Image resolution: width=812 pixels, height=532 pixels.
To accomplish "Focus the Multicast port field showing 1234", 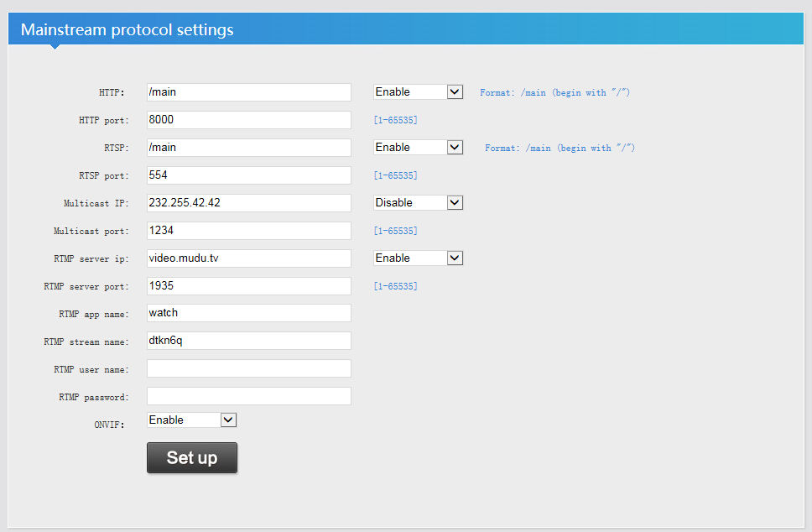I will 248,230.
